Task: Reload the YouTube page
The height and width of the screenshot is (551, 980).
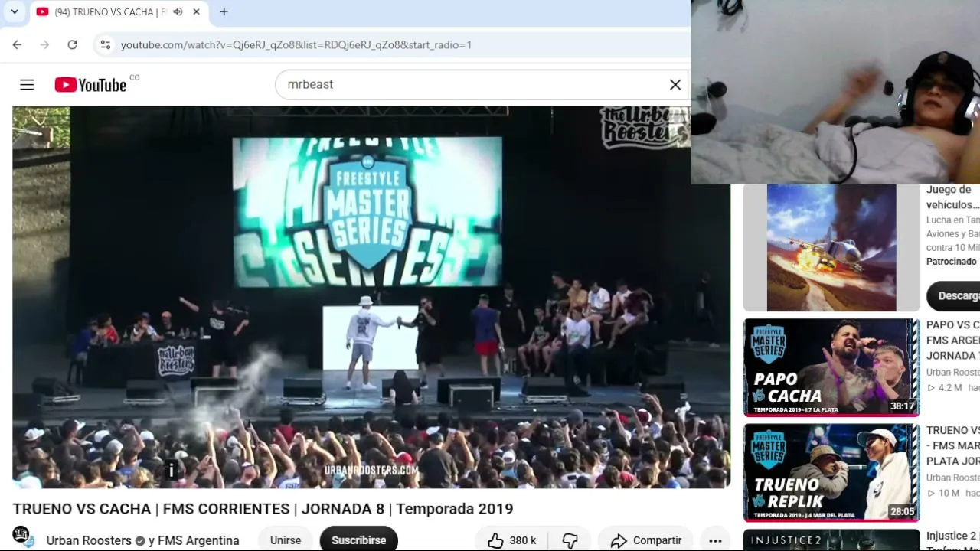Action: click(72, 44)
